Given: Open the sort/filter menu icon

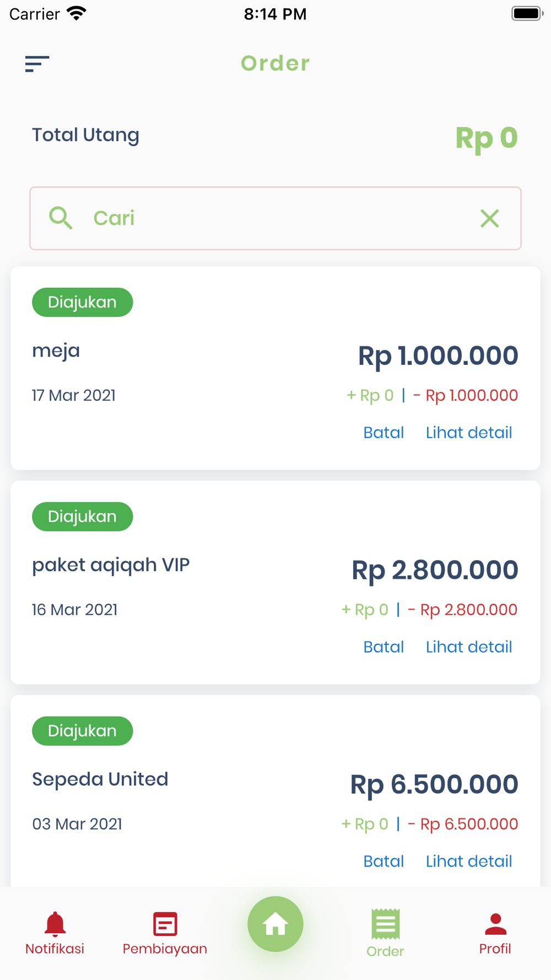Looking at the screenshot, I should point(37,64).
